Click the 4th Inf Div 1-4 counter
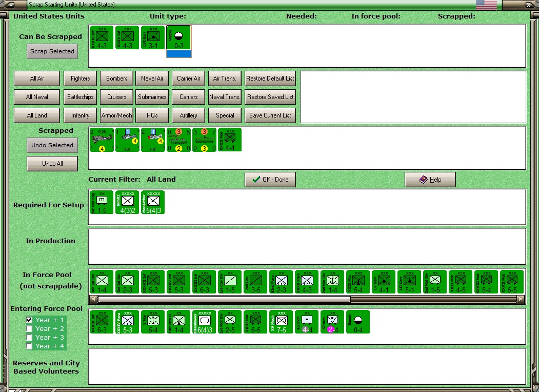 [102, 282]
